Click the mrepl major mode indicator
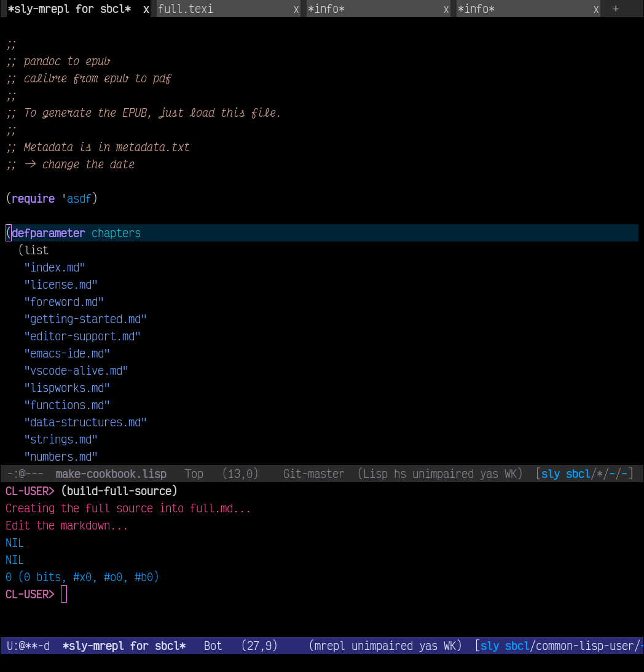Screen dimensions: 644x672 tap(329, 646)
